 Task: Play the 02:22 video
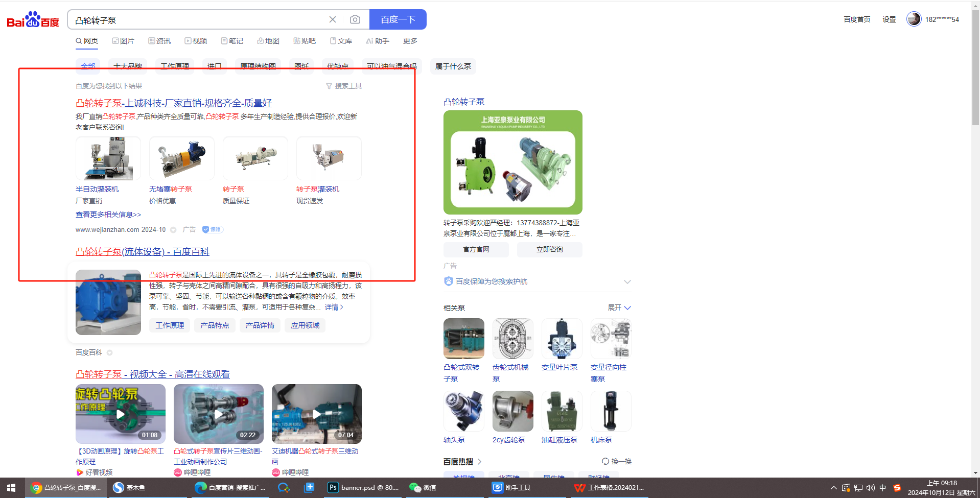tap(219, 414)
